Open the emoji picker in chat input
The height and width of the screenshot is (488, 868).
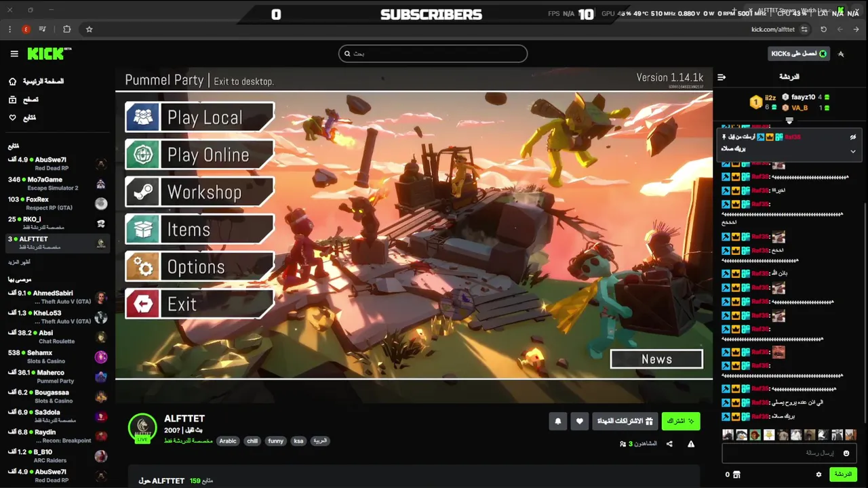(x=846, y=453)
